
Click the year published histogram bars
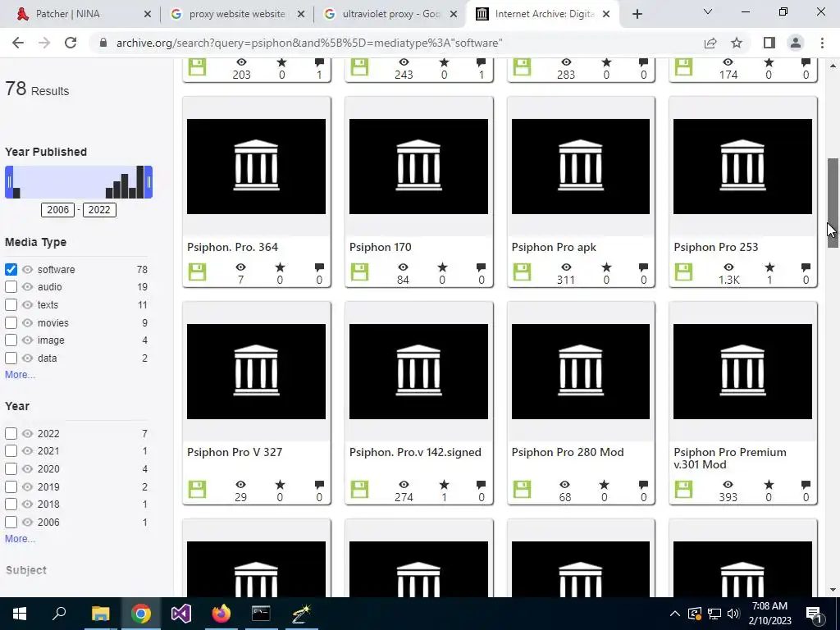tap(79, 182)
